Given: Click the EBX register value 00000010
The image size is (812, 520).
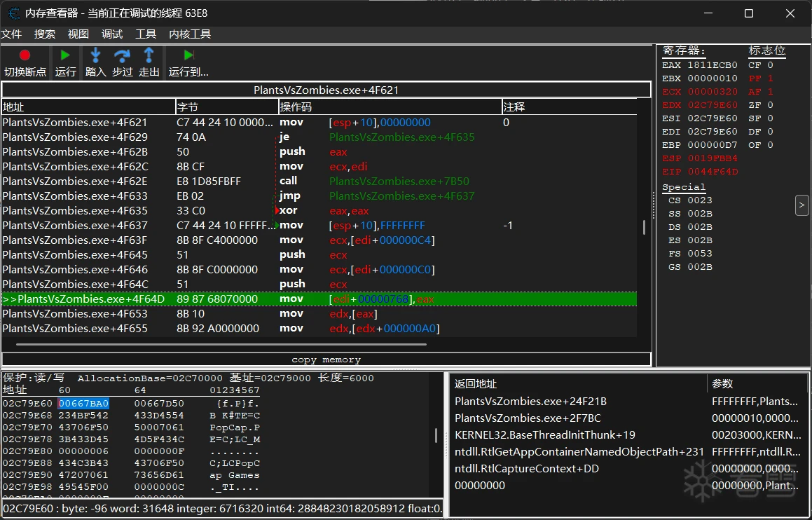Looking at the screenshot, I should [713, 78].
